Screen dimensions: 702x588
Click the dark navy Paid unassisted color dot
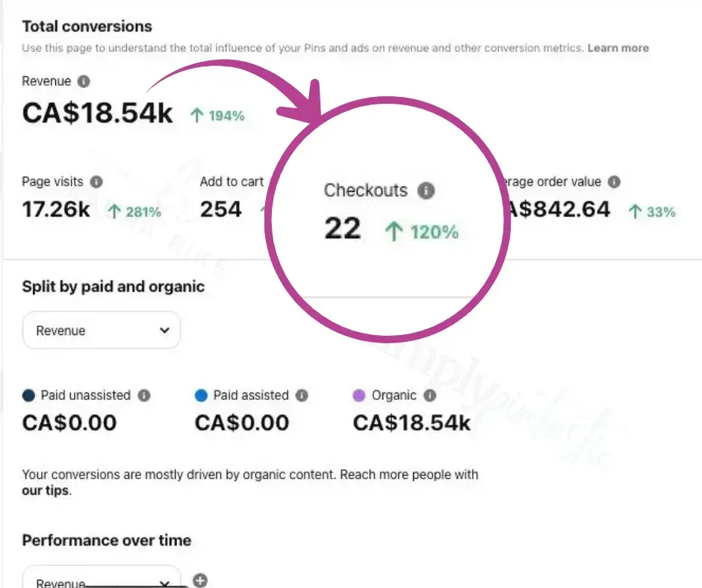pos(28,396)
